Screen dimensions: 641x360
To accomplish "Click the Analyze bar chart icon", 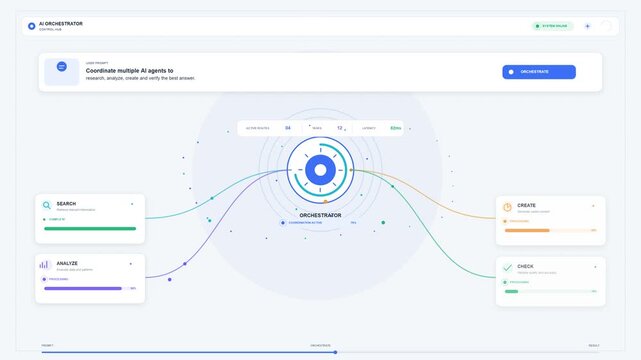I will point(44,265).
